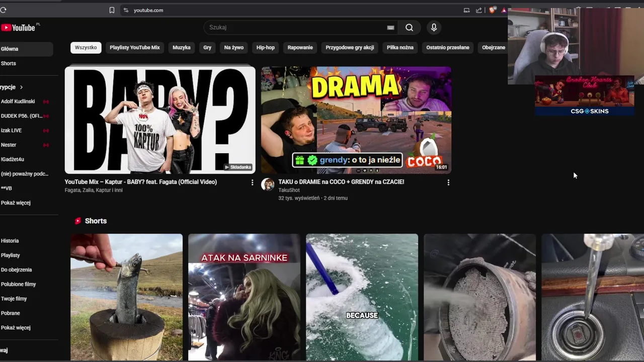Image resolution: width=644 pixels, height=362 pixels.
Task: Open TAKU o DRAMIE na COCO title
Action: coord(341,182)
